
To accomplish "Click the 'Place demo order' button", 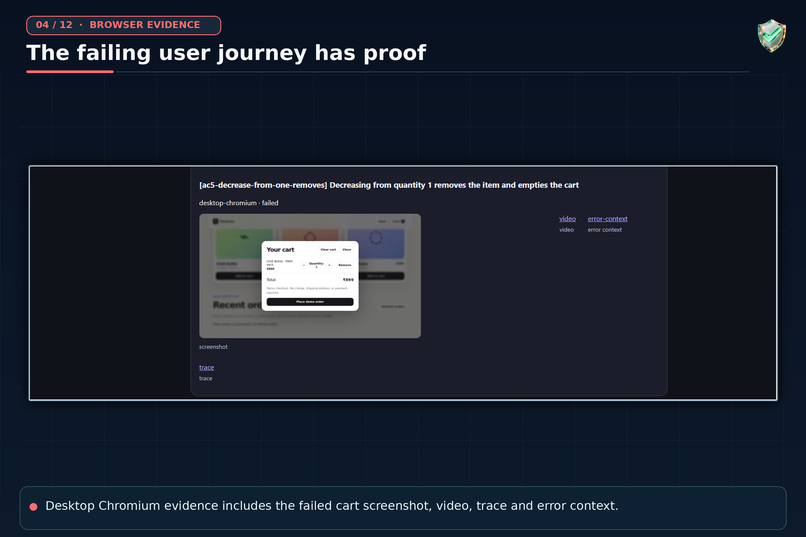I will pyautogui.click(x=310, y=302).
